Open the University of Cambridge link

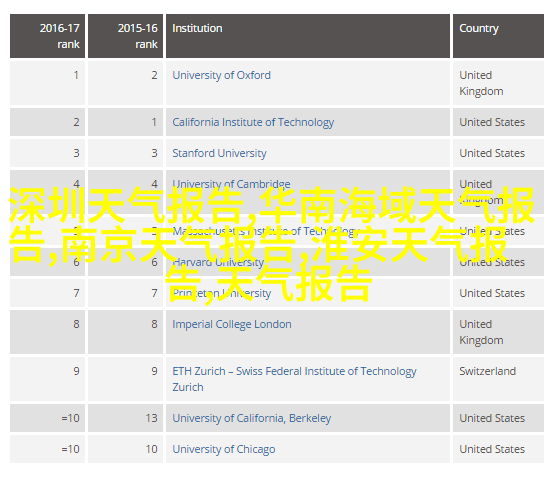[231, 184]
